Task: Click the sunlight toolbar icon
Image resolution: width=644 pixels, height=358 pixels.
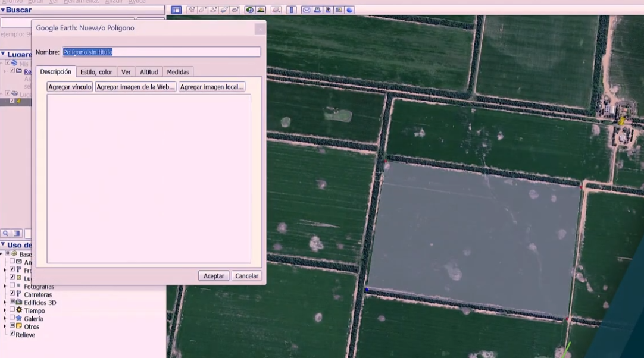Action: [261, 10]
